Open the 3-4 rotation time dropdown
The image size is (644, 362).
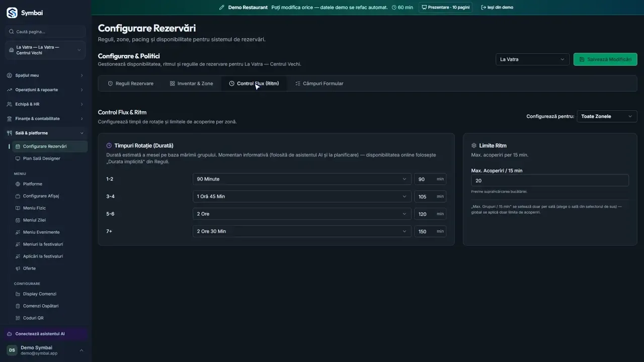click(302, 197)
